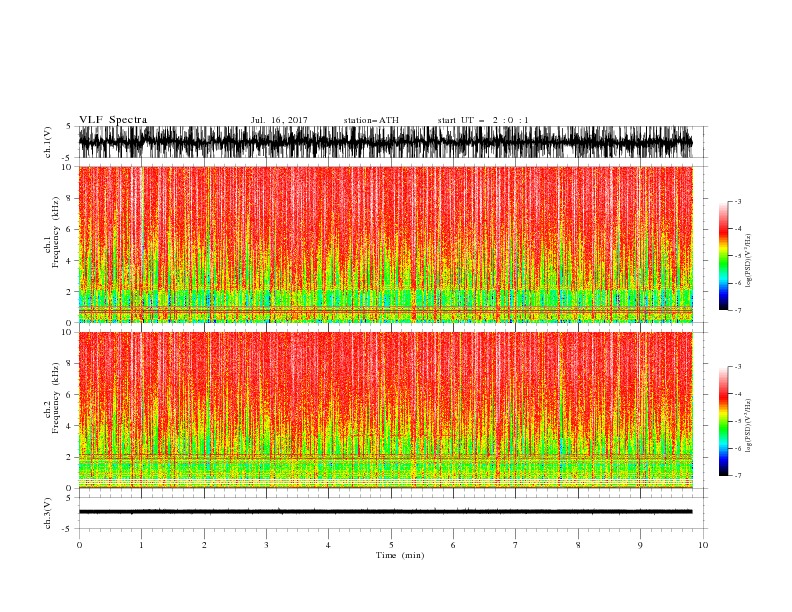The width and height of the screenshot is (792, 612).
Task: Click the ch.2 color bar 'log(PSD)(V²/Hz)' label
Action: pyautogui.click(x=748, y=426)
